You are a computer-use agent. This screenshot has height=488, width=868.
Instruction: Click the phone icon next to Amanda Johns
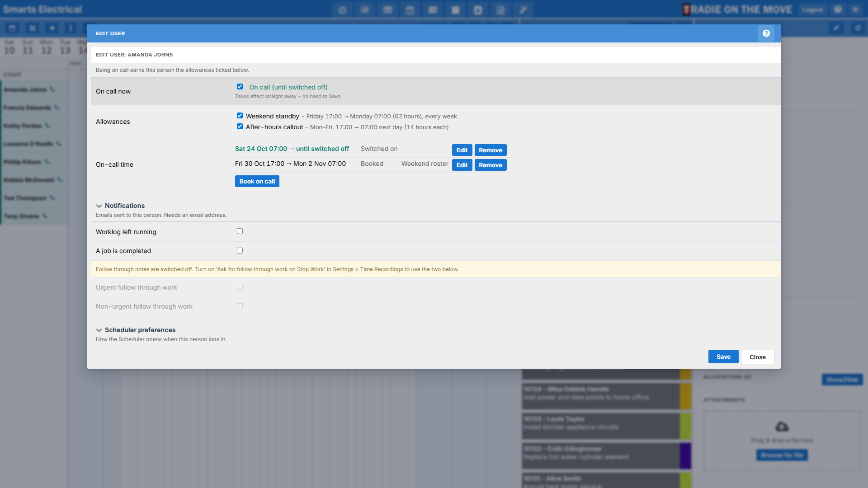click(x=52, y=89)
